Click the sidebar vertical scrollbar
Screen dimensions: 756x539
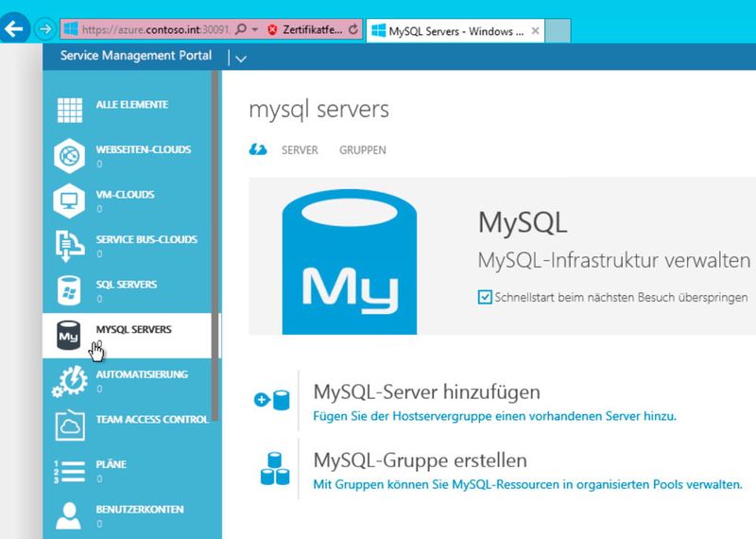[215, 246]
